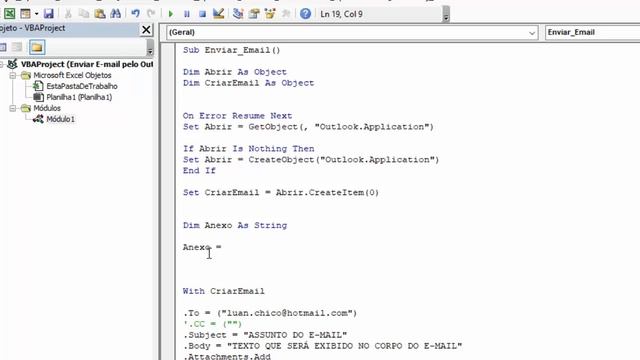This screenshot has width=640, height=360.
Task: Toggle Folders view in Project Explorer
Action: tap(37, 47)
